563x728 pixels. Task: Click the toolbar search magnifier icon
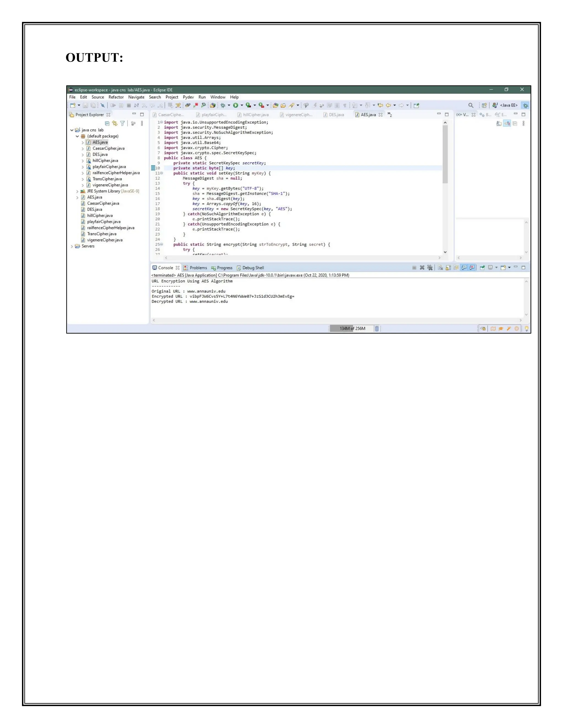coord(471,105)
